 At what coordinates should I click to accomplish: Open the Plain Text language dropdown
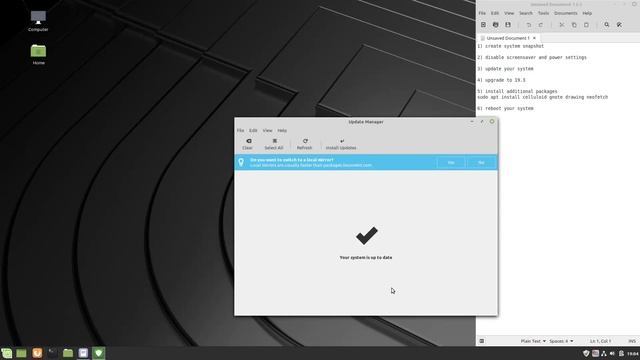tap(533, 341)
